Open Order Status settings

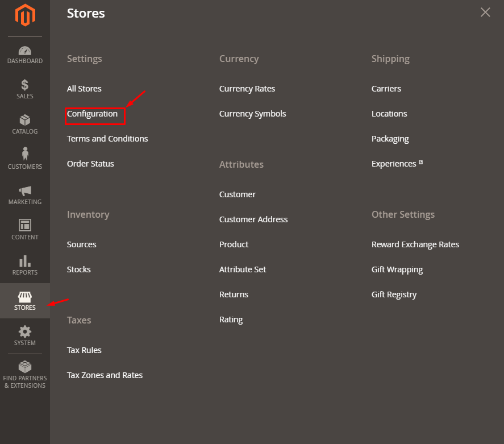(90, 164)
